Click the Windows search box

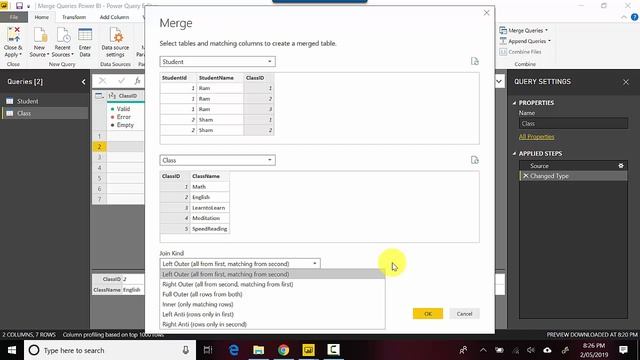[110, 350]
